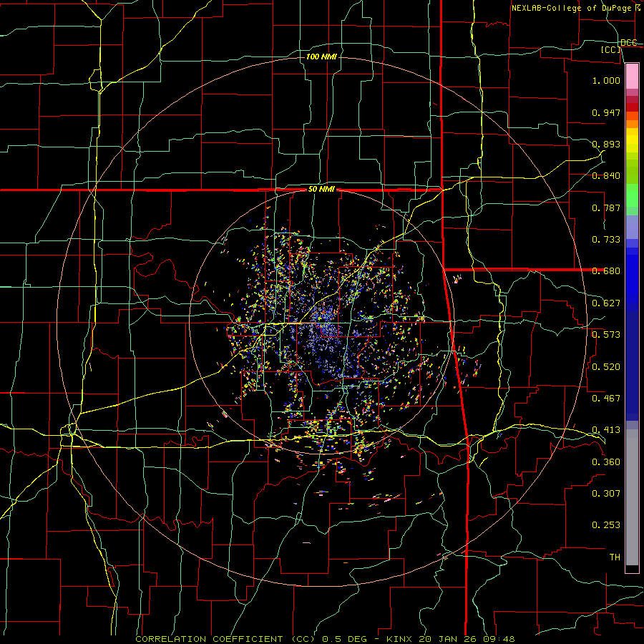Click the 0.520 color scale value

click(606, 367)
